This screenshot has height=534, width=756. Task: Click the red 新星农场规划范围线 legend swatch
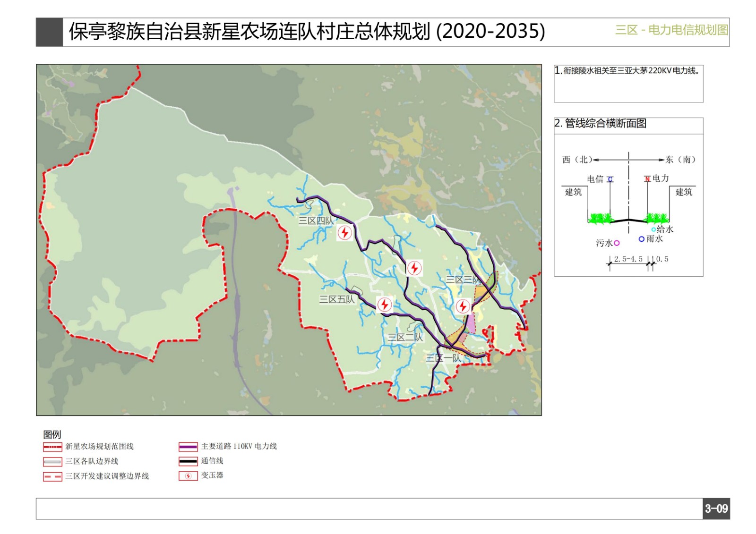(x=52, y=447)
